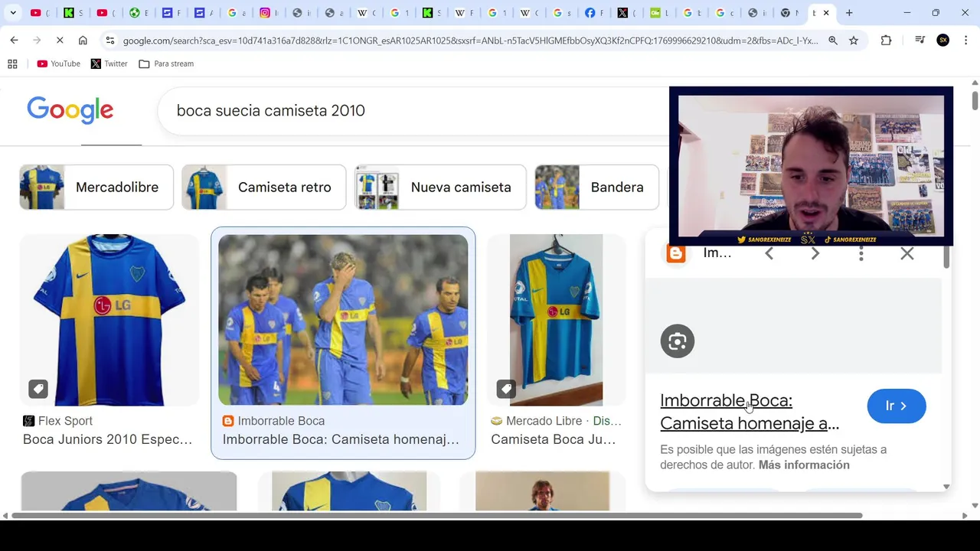Show next image in preview panel
Screen dimensions: 980x551
[815, 253]
